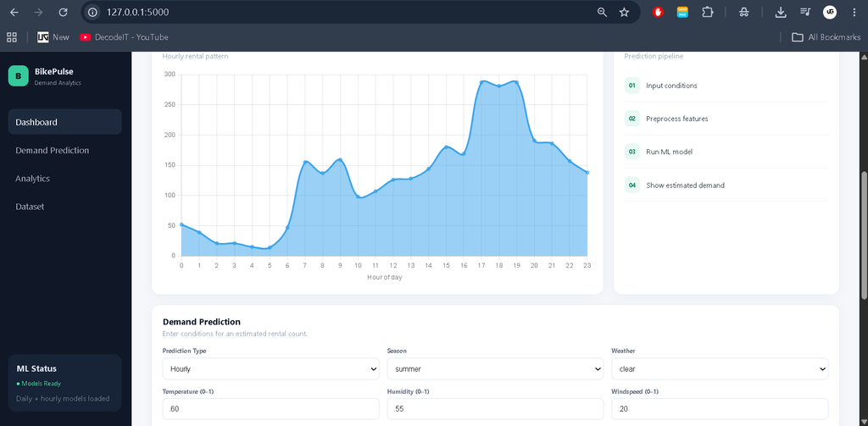This screenshot has width=868, height=426.
Task: Open the DecodeIT - YouTube bookmark
Action: coord(124,37)
